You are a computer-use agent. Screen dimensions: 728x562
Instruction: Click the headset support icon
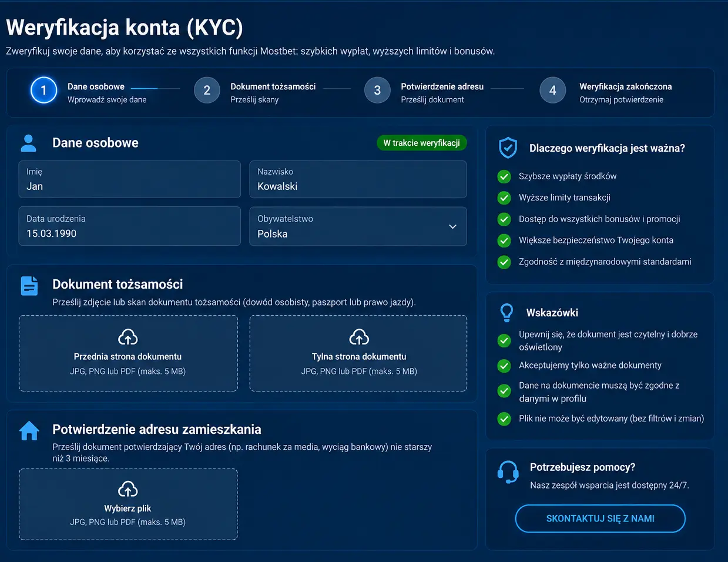click(508, 472)
